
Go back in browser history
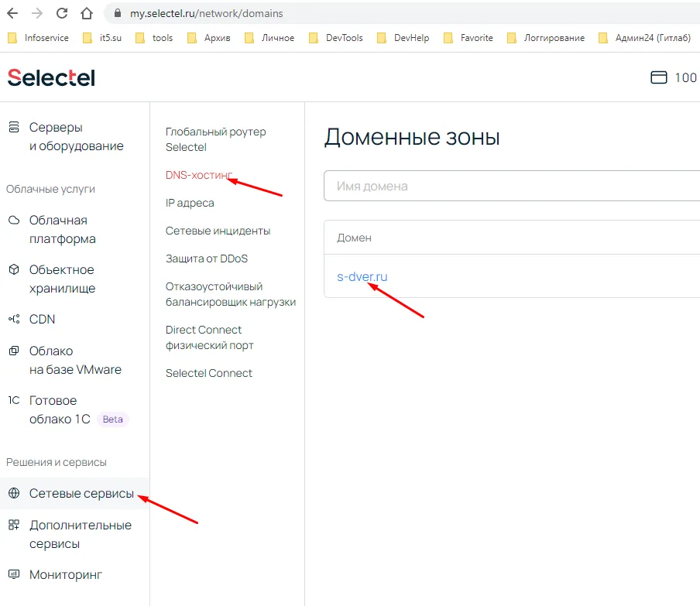tap(12, 13)
